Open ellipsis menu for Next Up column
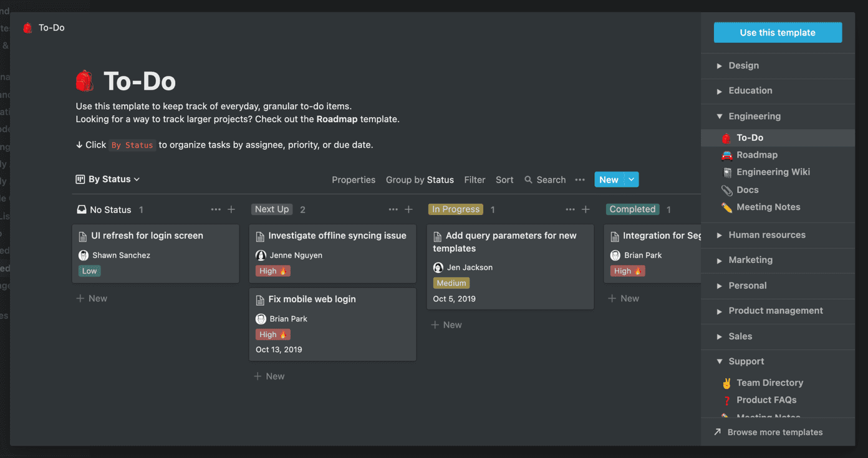This screenshot has width=868, height=458. (393, 209)
